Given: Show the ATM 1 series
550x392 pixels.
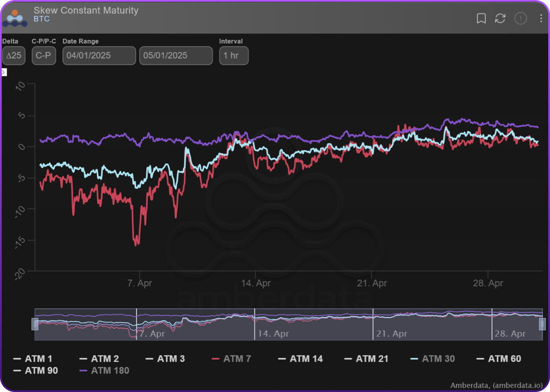Looking at the screenshot, I should pos(33,359).
